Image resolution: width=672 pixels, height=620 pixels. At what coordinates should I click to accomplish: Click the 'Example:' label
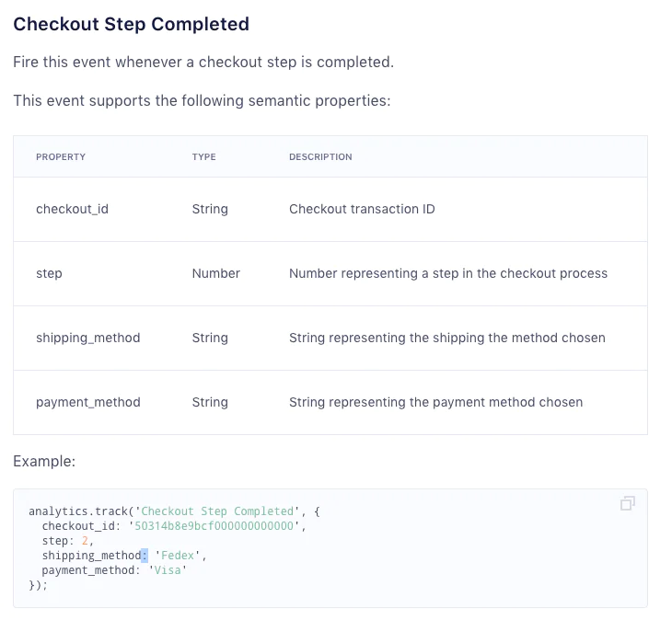[x=44, y=461]
